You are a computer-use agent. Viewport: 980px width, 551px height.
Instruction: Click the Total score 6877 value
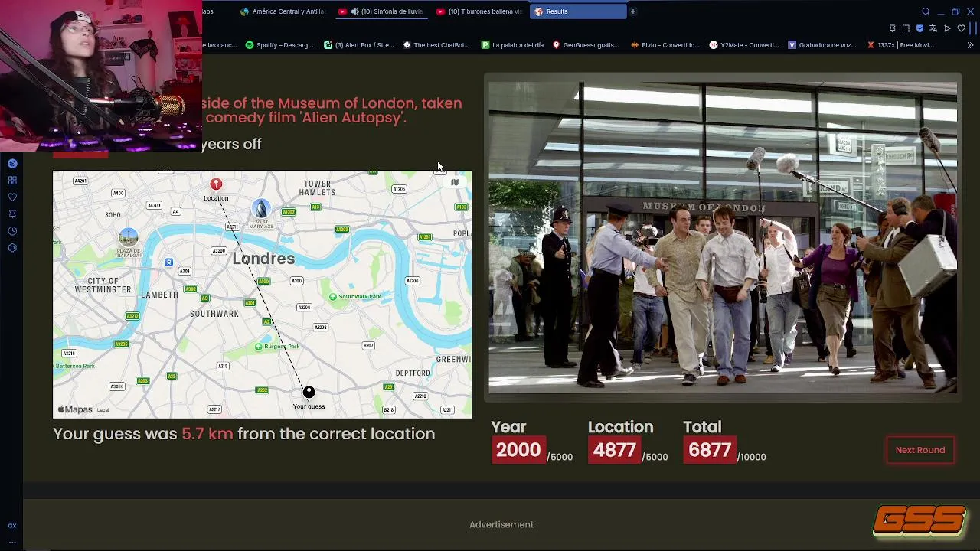tap(710, 450)
